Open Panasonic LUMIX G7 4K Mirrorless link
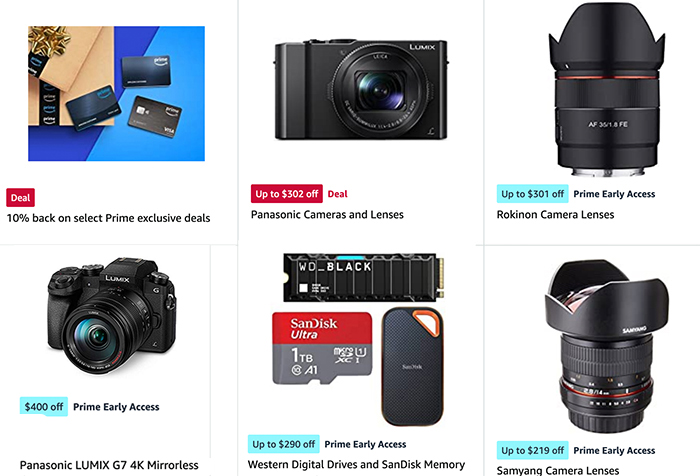Image resolution: width=700 pixels, height=476 pixels. [109, 465]
